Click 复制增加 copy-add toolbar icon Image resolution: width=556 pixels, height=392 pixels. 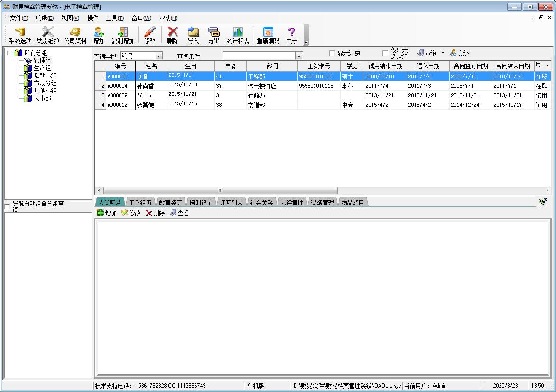(x=123, y=35)
